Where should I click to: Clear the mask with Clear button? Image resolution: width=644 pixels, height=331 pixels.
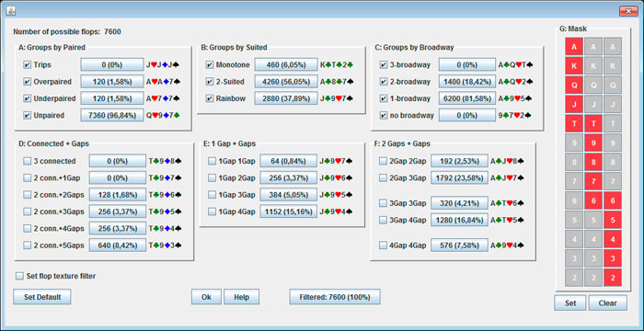click(608, 303)
